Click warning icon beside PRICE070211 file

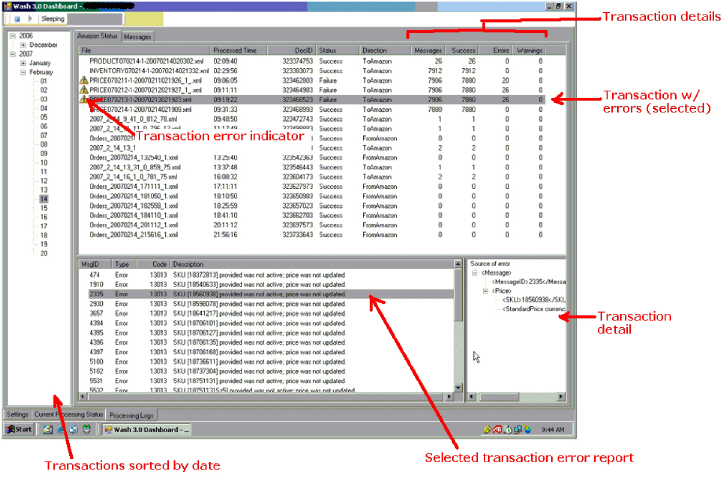84,80
